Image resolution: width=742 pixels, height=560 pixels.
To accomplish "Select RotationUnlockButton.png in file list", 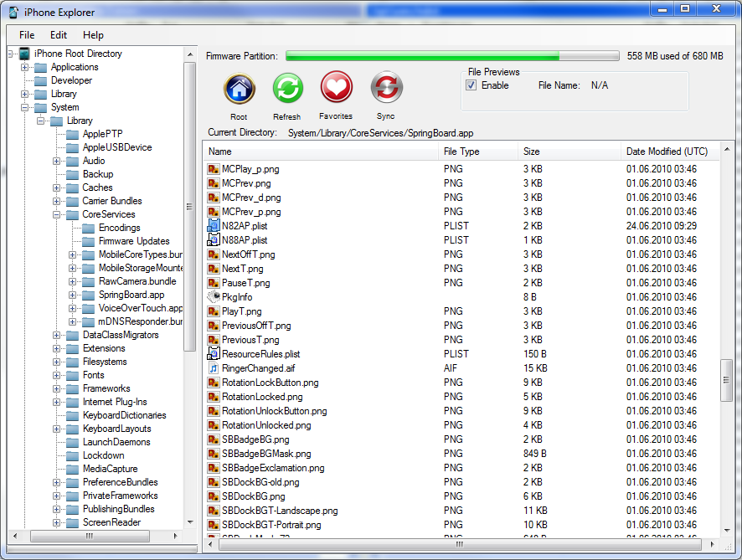I will coord(275,411).
